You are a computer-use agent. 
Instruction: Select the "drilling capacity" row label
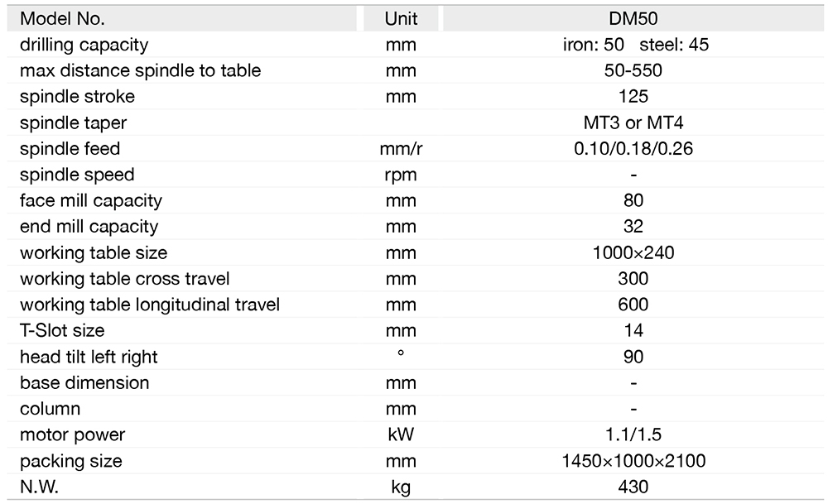pos(84,45)
